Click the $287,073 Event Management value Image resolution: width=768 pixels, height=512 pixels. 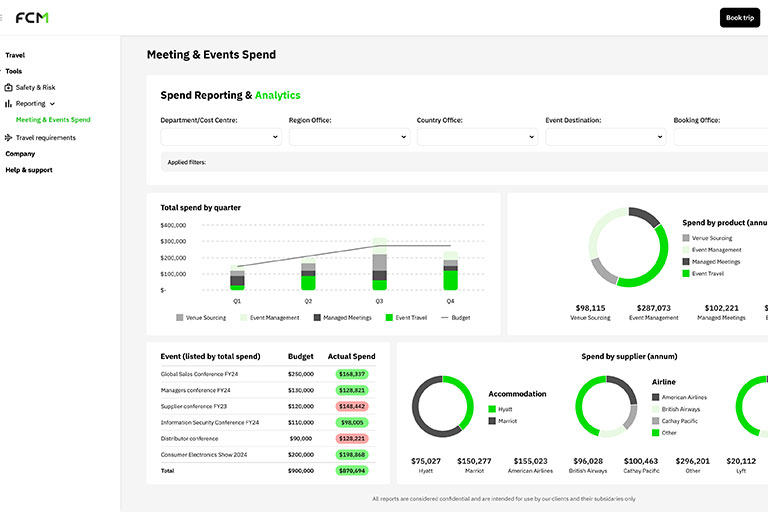[653, 308]
